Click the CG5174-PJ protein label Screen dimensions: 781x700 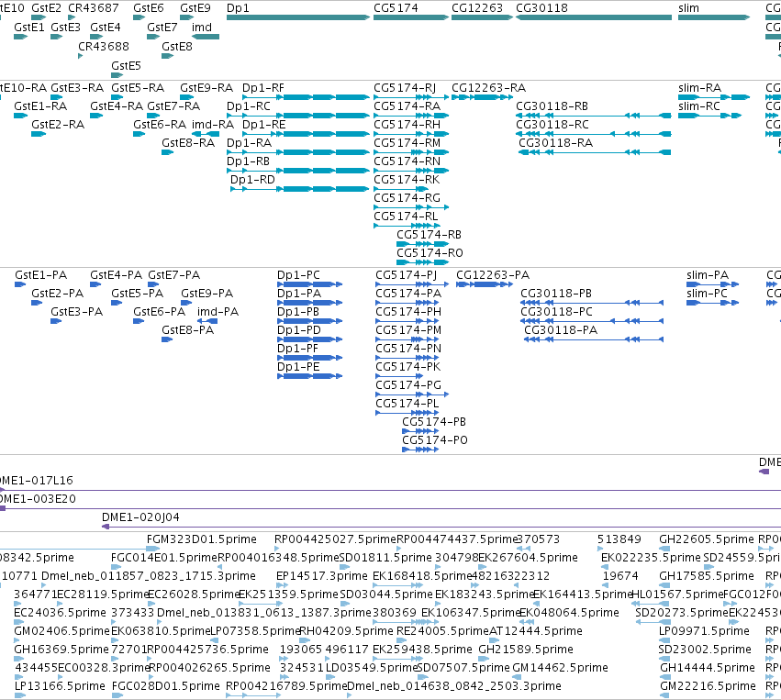click(406, 275)
